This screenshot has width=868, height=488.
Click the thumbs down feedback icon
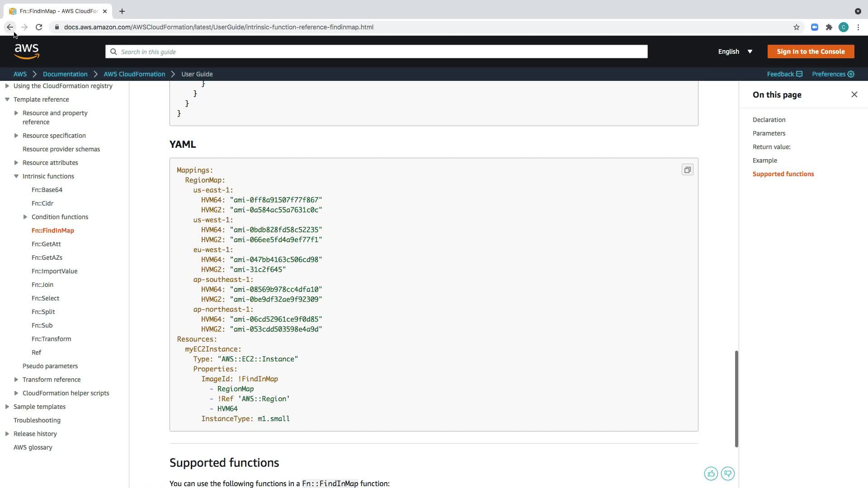[727, 474]
